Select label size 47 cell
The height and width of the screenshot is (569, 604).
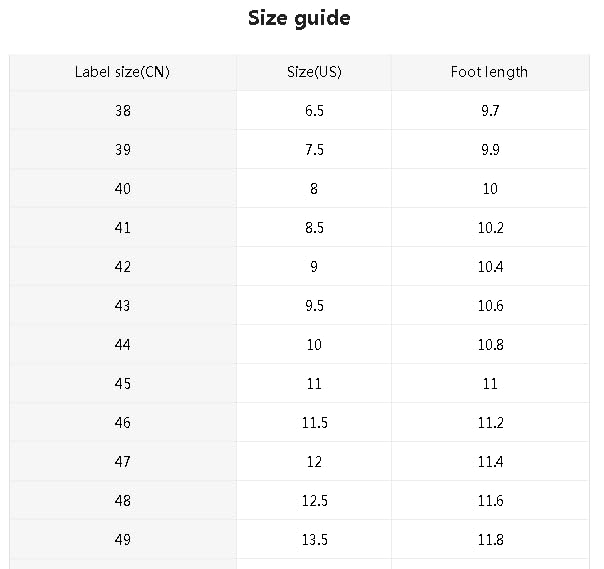tap(122, 462)
